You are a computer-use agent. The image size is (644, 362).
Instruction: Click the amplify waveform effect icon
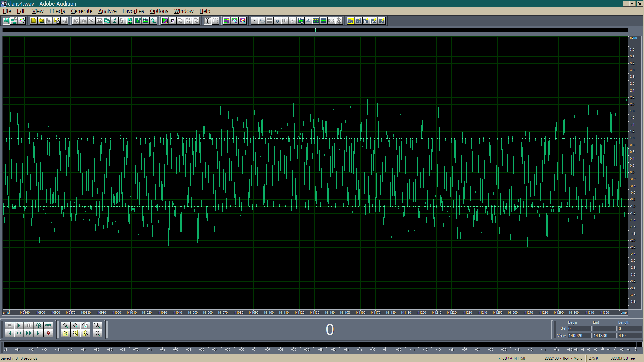pos(300,21)
